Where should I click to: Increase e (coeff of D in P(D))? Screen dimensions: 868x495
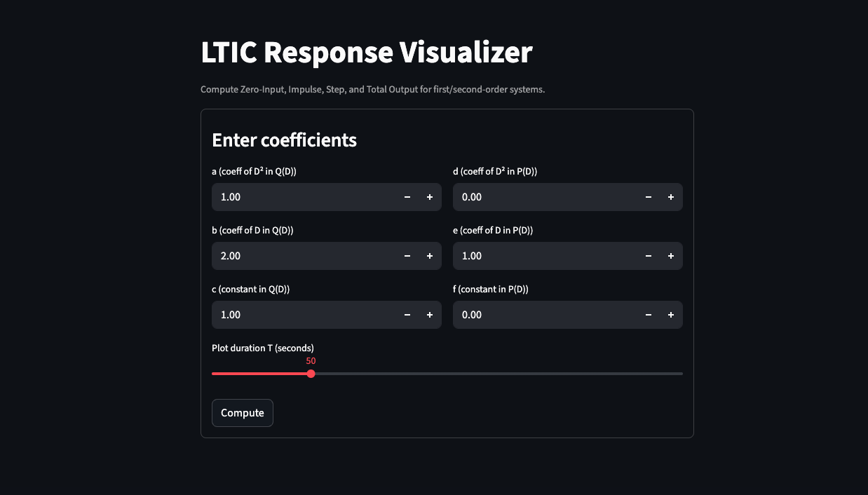[671, 256]
